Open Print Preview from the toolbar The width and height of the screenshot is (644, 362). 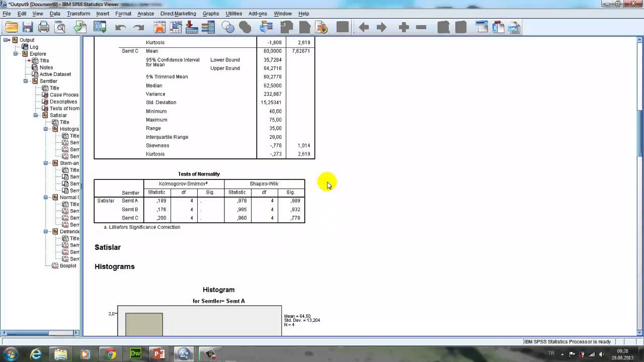coord(60,27)
